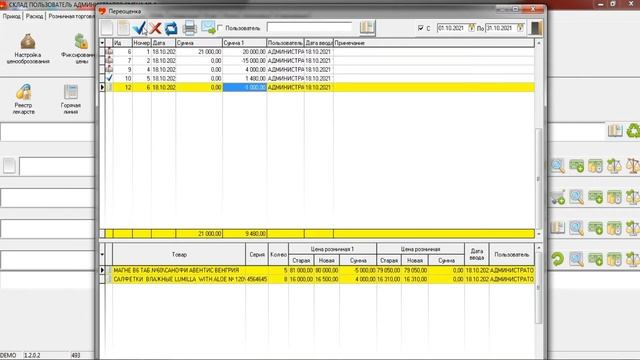The height and width of the screenshot is (360, 640).
Task: Click the red X delete icon
Action: click(x=155, y=28)
